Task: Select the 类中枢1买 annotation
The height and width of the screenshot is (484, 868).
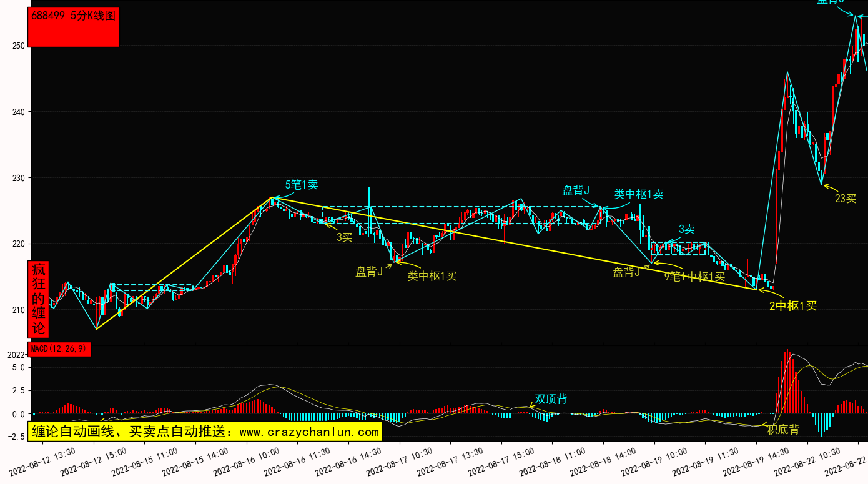Action: [432, 275]
